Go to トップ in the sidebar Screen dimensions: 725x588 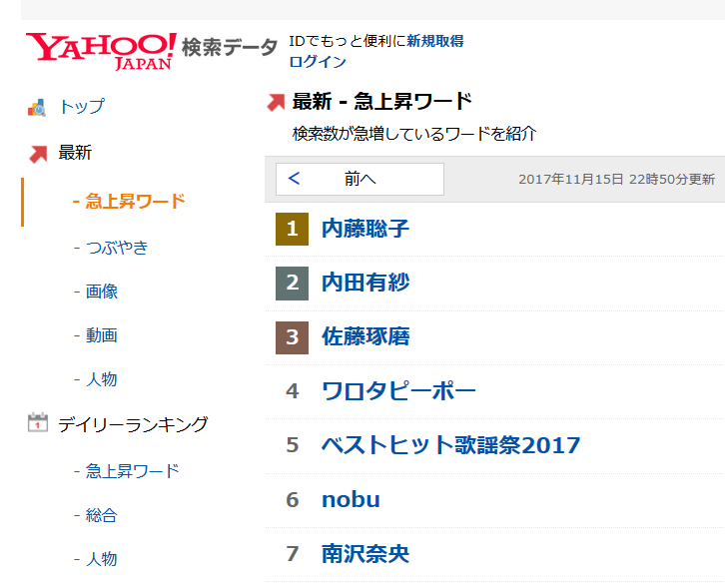[82, 107]
